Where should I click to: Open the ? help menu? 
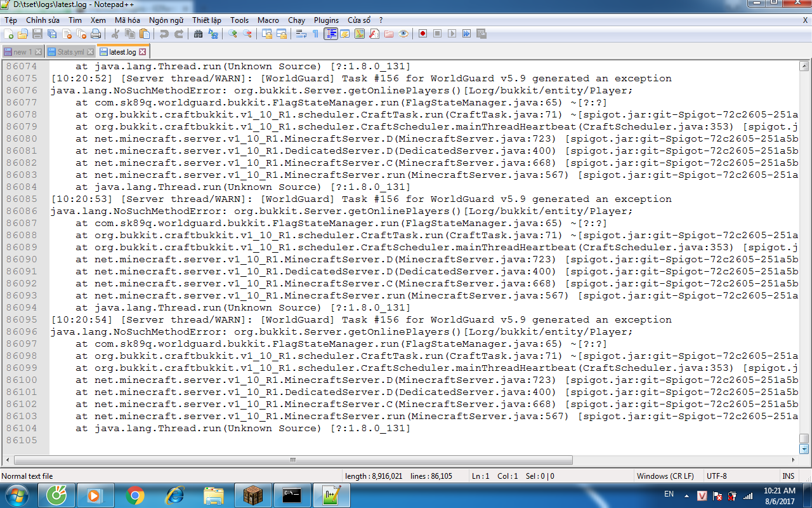coord(380,20)
